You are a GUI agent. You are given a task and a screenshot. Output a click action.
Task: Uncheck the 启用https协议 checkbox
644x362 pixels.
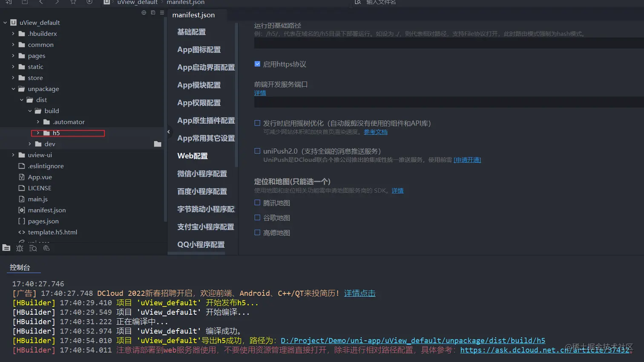[x=257, y=63]
